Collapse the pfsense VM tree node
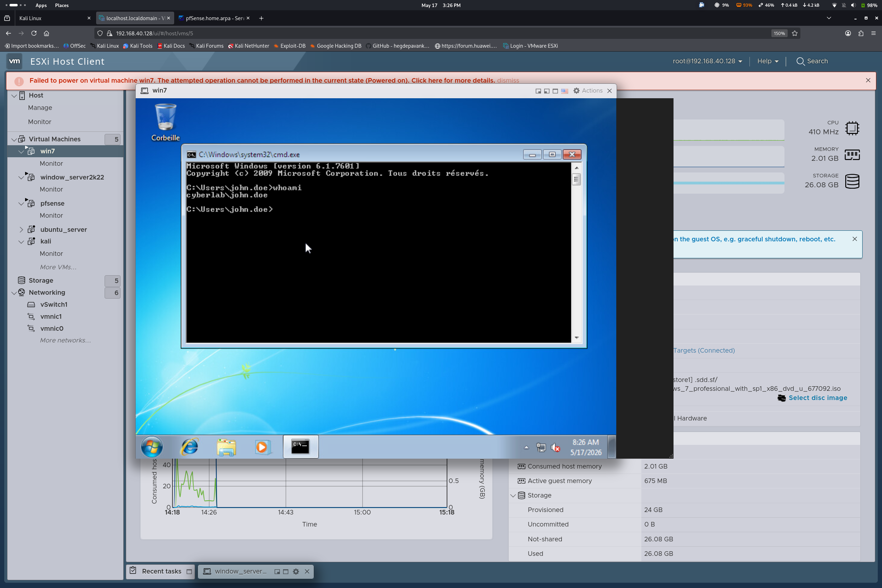 coord(21,204)
